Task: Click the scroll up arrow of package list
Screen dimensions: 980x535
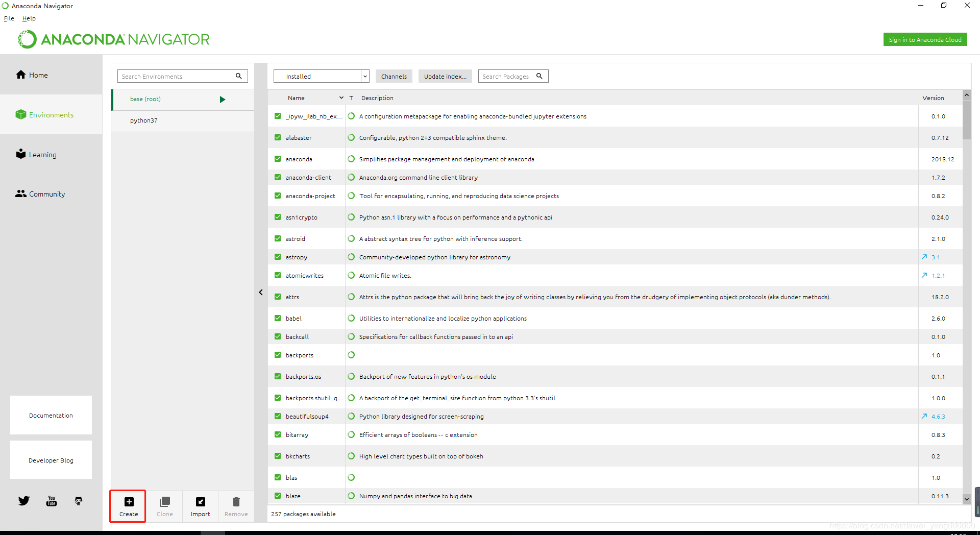Action: (967, 95)
